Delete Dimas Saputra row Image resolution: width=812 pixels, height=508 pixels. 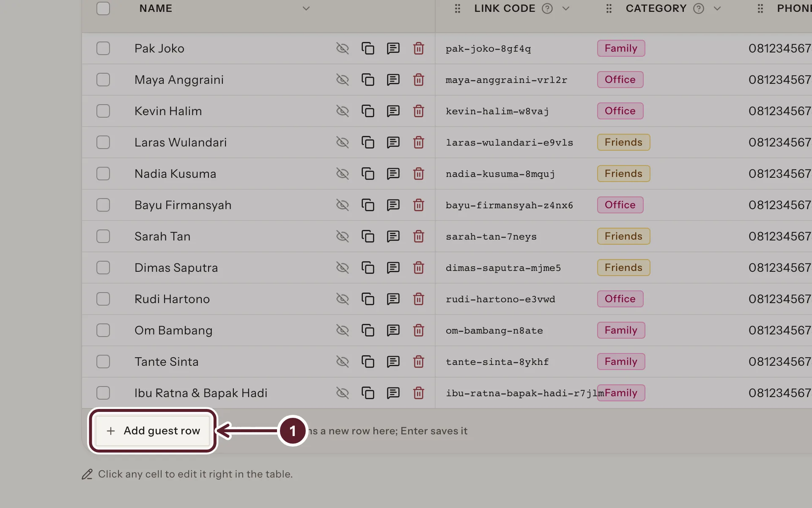(x=418, y=268)
